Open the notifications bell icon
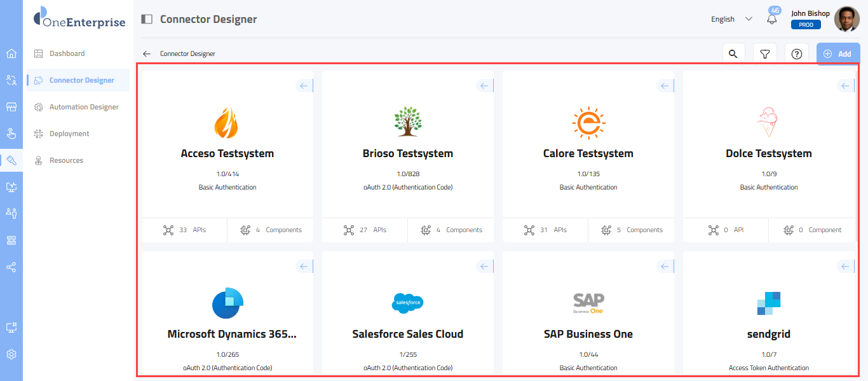 (x=772, y=19)
